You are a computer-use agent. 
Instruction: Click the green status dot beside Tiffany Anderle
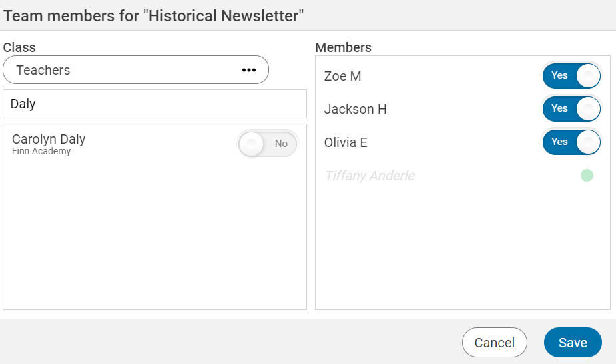point(587,176)
